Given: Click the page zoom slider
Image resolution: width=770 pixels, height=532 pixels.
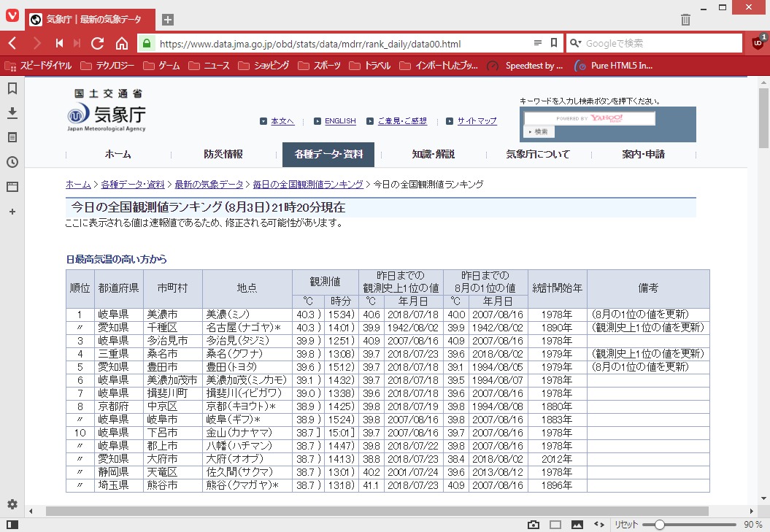Looking at the screenshot, I should (659, 524).
